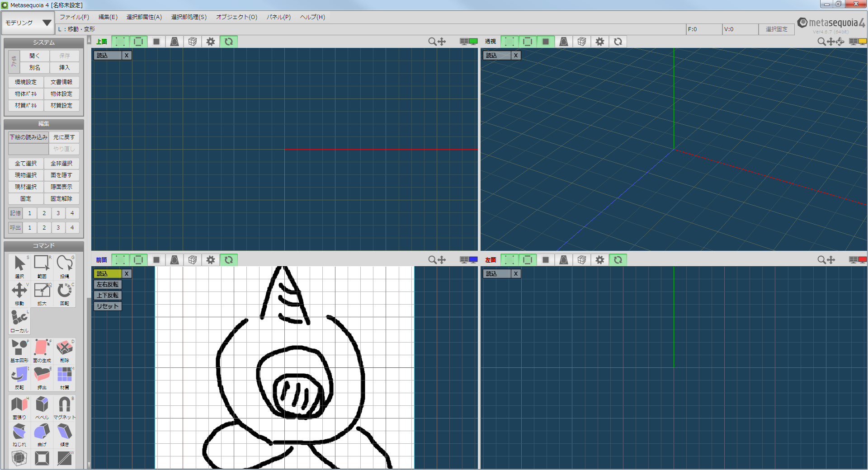Image resolution: width=868 pixels, height=470 pixels.
Task: Open the 選択部処理(S) menu
Action: tap(189, 17)
